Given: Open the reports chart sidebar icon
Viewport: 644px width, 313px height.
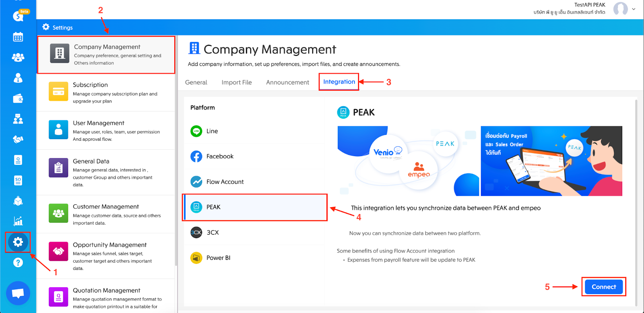Looking at the screenshot, I should click(18, 221).
